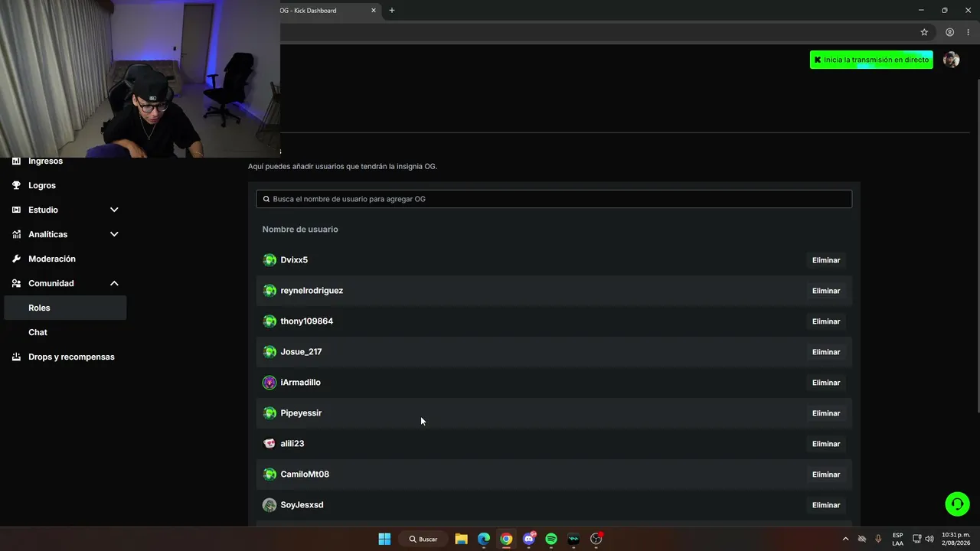The image size is (980, 551).
Task: Open the Chrome three-dot menu
Action: (x=968, y=32)
